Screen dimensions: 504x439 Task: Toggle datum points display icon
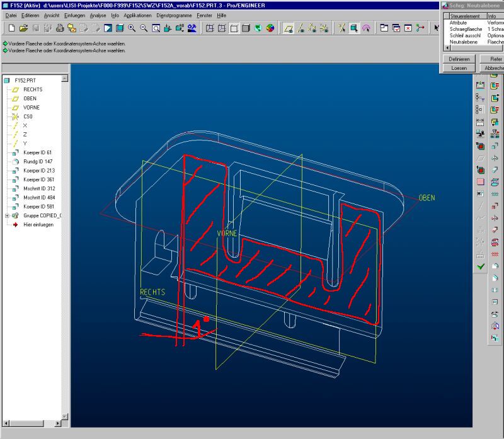point(312,28)
